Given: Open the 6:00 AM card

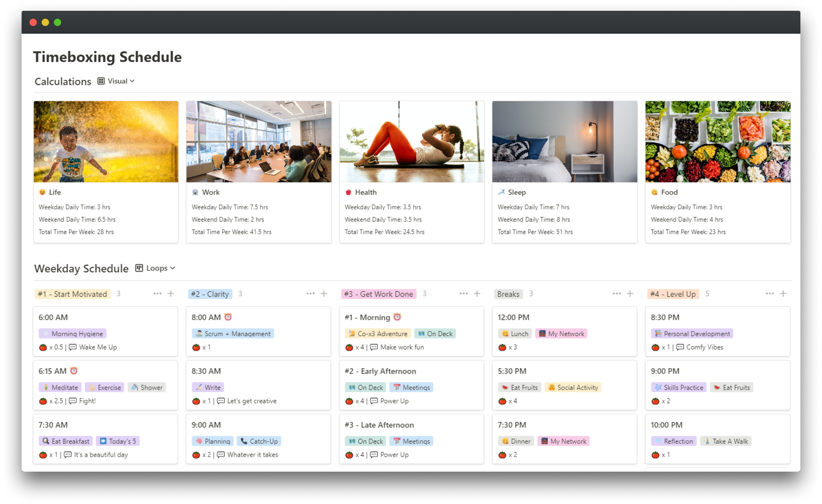Looking at the screenshot, I should [x=105, y=331].
